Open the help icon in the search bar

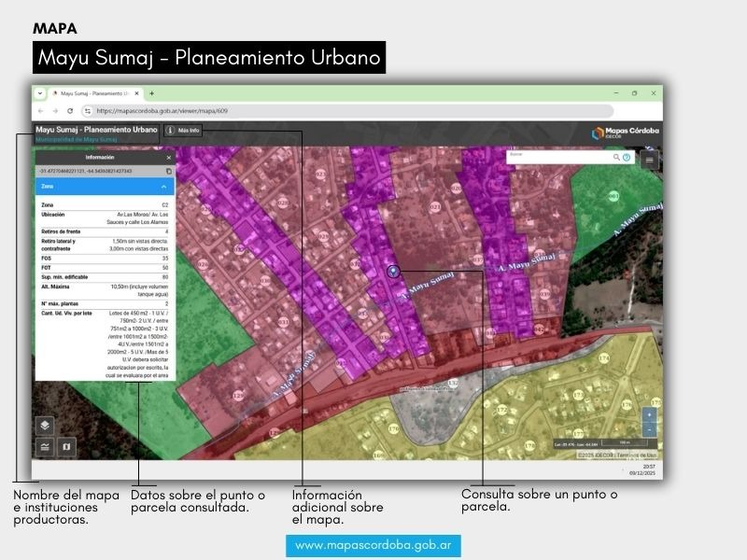627,158
